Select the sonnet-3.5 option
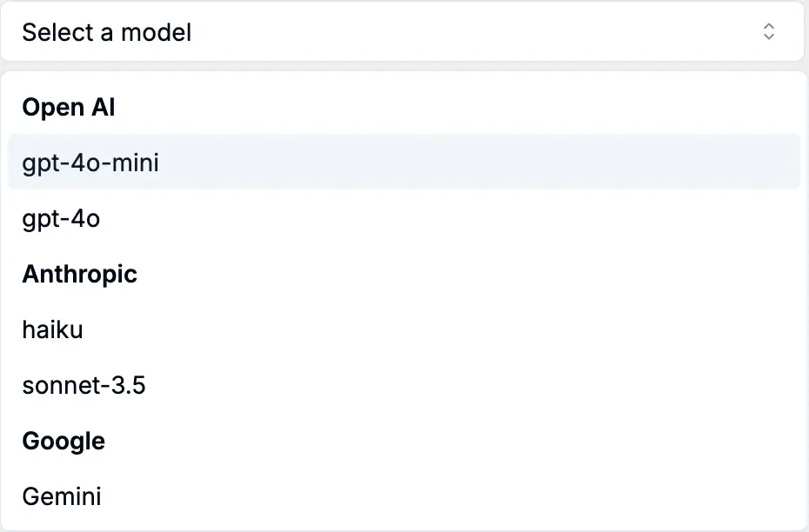 [84, 385]
